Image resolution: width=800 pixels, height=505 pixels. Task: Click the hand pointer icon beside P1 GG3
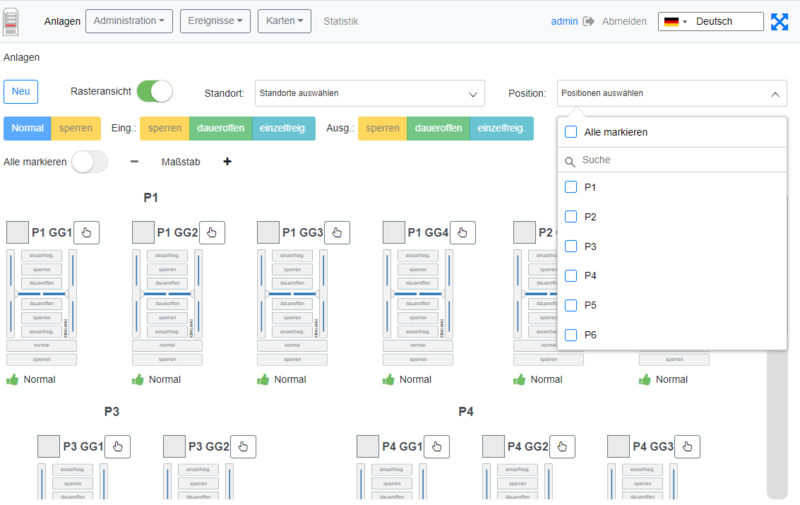[x=337, y=233]
